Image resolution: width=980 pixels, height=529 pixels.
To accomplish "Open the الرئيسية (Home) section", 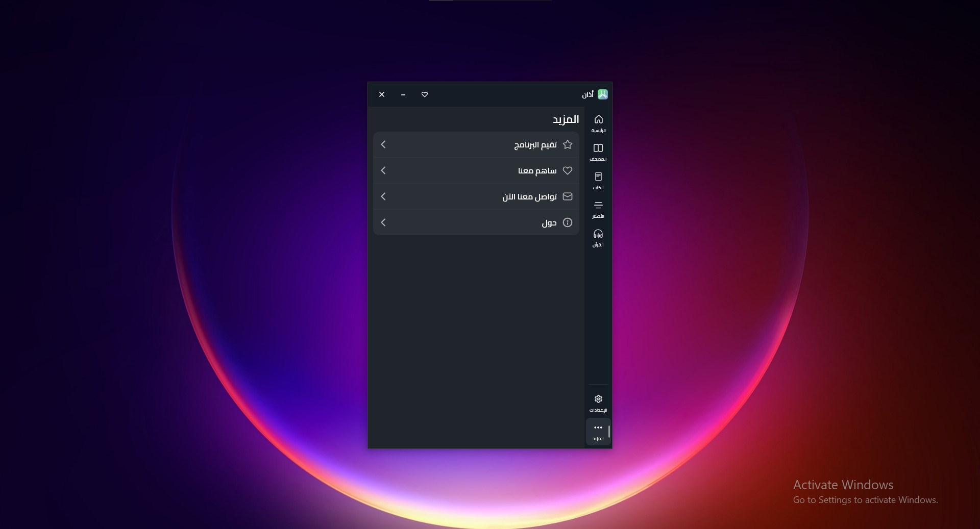I will click(x=598, y=123).
